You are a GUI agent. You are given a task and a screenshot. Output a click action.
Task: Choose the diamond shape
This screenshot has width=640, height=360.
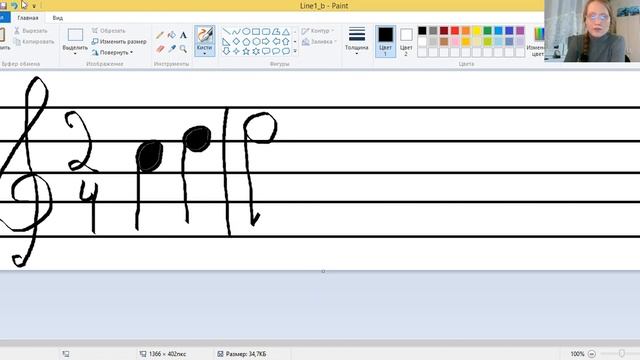tap(236, 42)
